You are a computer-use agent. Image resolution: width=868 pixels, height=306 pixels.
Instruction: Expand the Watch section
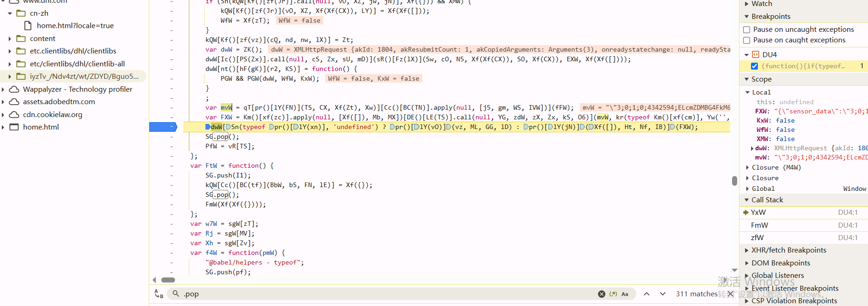pyautogui.click(x=747, y=4)
